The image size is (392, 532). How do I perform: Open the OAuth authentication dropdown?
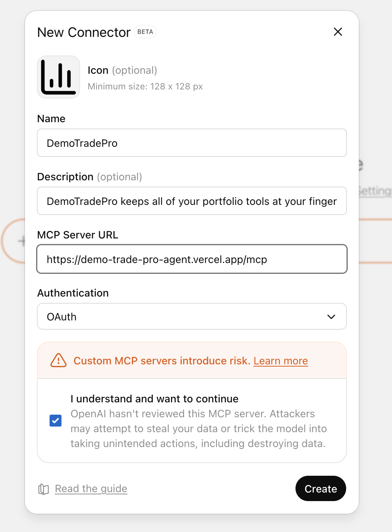[192, 317]
